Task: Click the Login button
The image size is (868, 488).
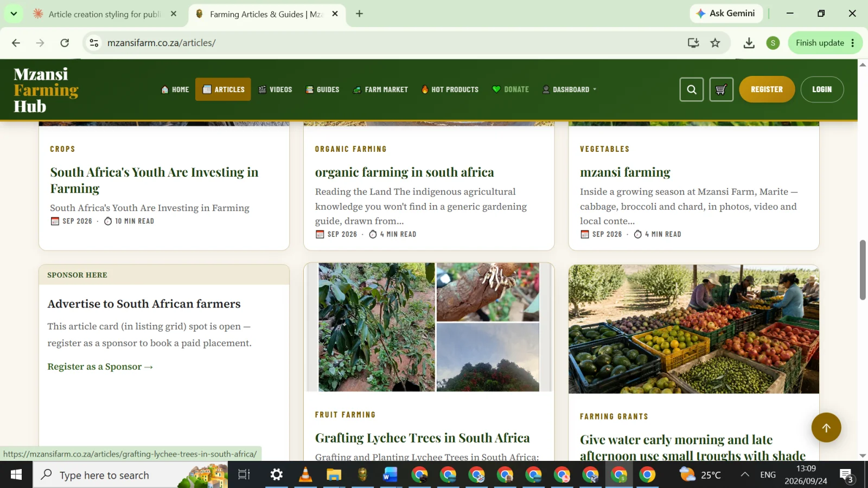Action: [x=822, y=89]
